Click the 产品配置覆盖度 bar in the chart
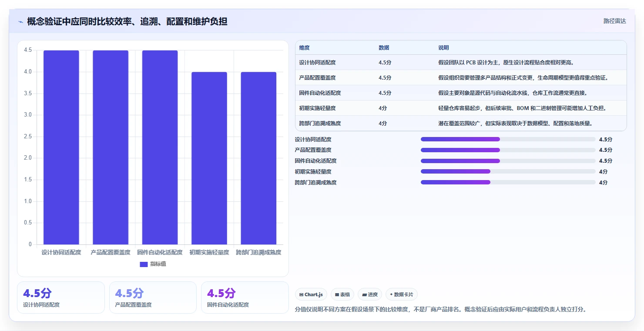 coord(111,147)
